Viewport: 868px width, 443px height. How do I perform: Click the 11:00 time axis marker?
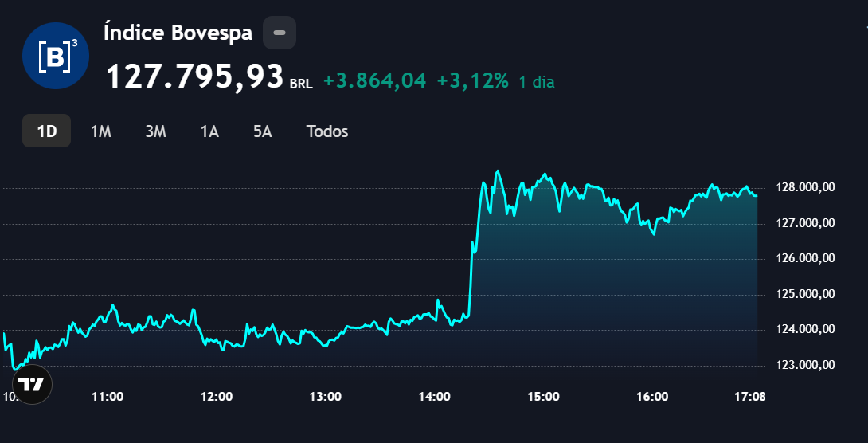[108, 396]
